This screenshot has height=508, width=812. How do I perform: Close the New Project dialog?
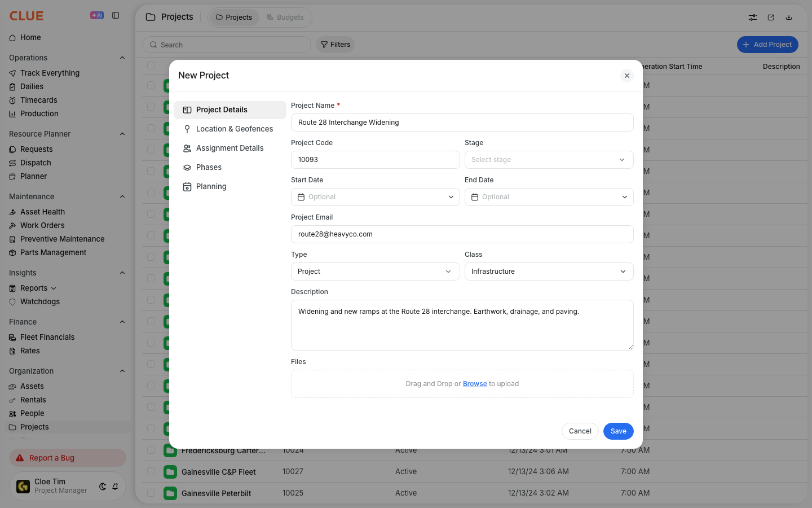point(627,76)
